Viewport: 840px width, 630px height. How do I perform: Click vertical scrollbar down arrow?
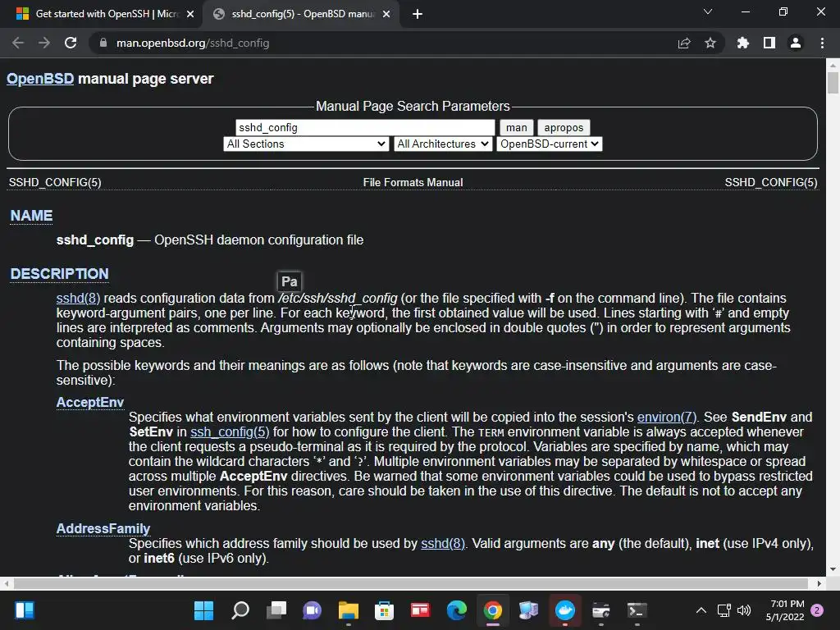[x=833, y=569]
